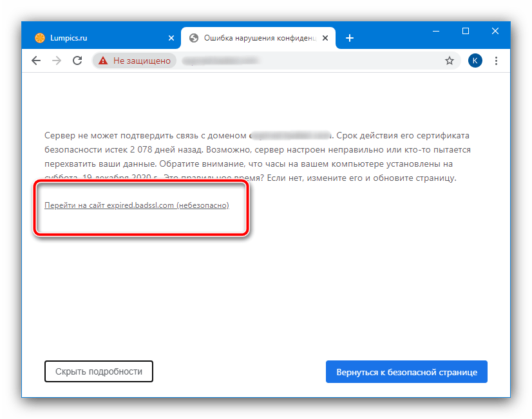This screenshot has height=419, width=532.
Task: Close the Chrome browser window
Action: pyautogui.click(x=495, y=31)
